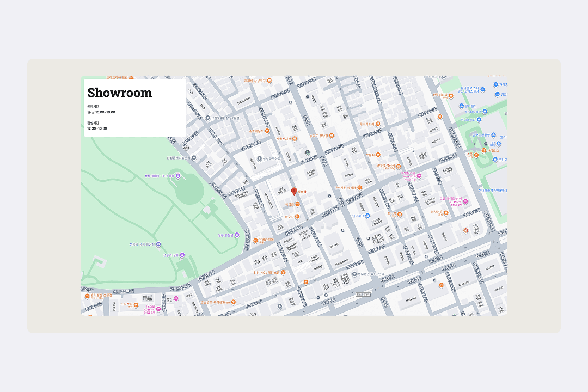Click the 월-금 10:00~18:00 operating hours text

[x=101, y=112]
